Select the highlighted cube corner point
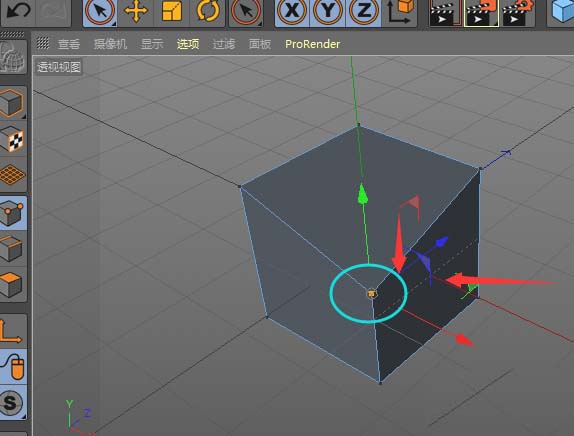The height and width of the screenshot is (436, 574). point(372,293)
